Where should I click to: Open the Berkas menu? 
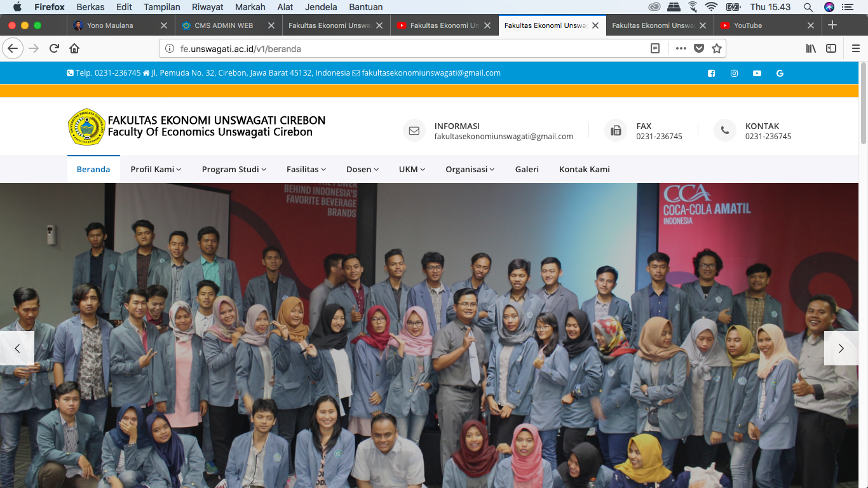[x=90, y=7]
